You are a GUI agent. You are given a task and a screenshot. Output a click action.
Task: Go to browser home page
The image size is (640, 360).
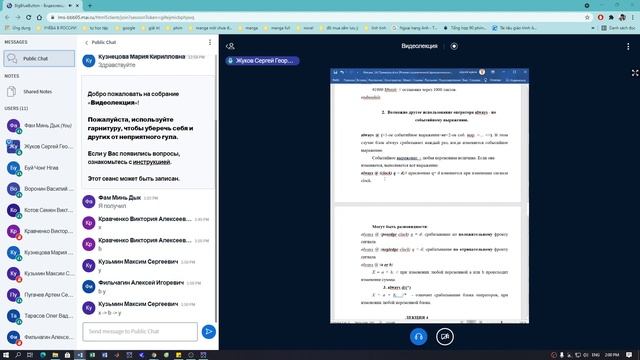click(39, 18)
